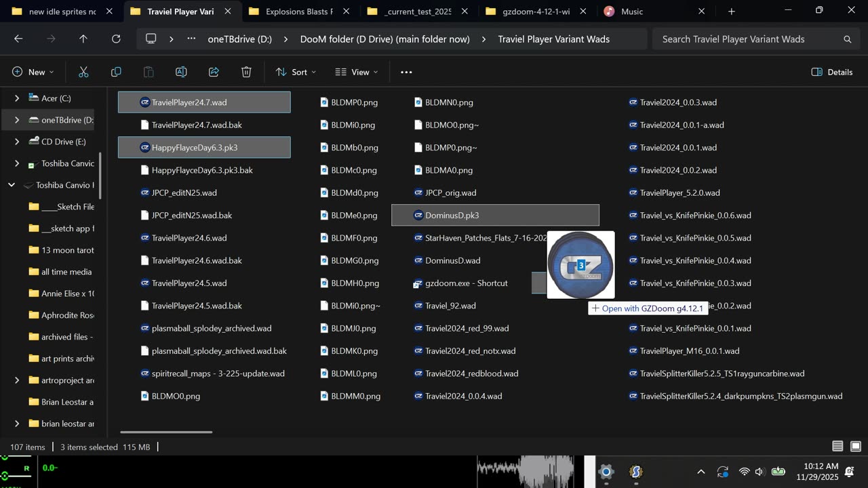
Task: Open the volume speaker tray icon
Action: [x=759, y=472]
